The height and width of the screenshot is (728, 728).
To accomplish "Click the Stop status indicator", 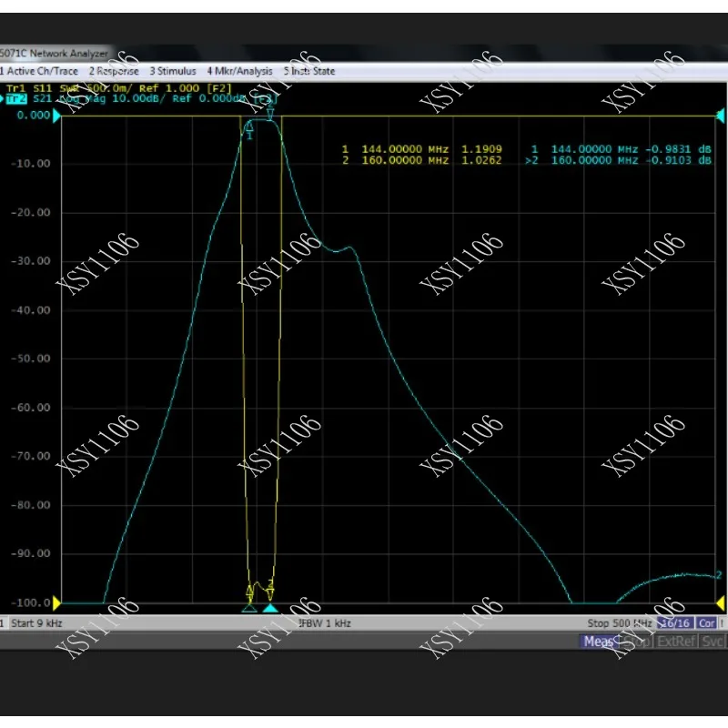I will click(636, 642).
